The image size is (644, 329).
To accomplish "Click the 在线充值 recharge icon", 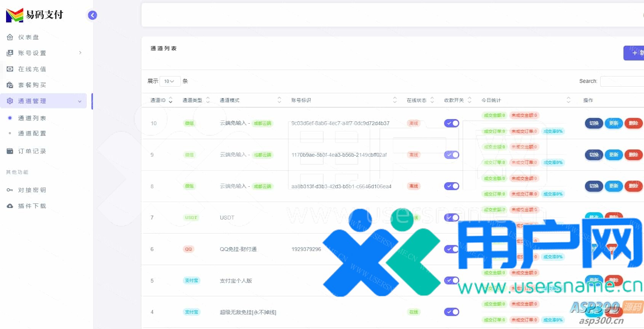I will 10,69.
